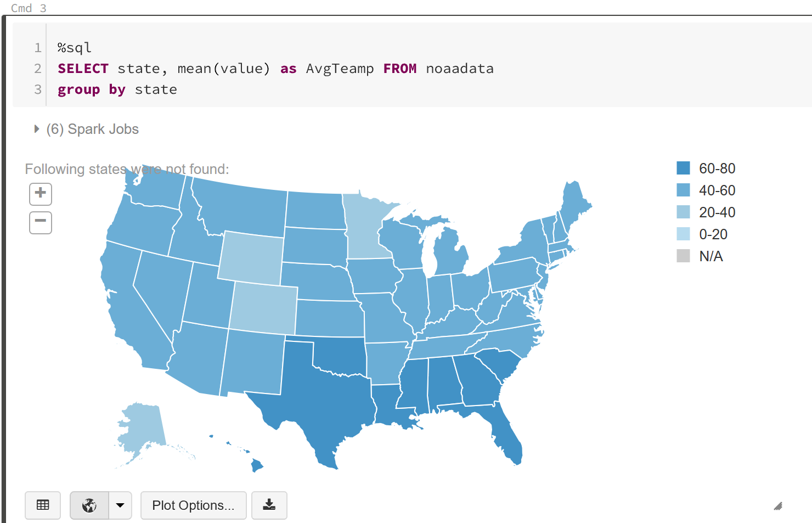Click line number 2 in the SQL cell
The image size is (812, 523).
37,68
